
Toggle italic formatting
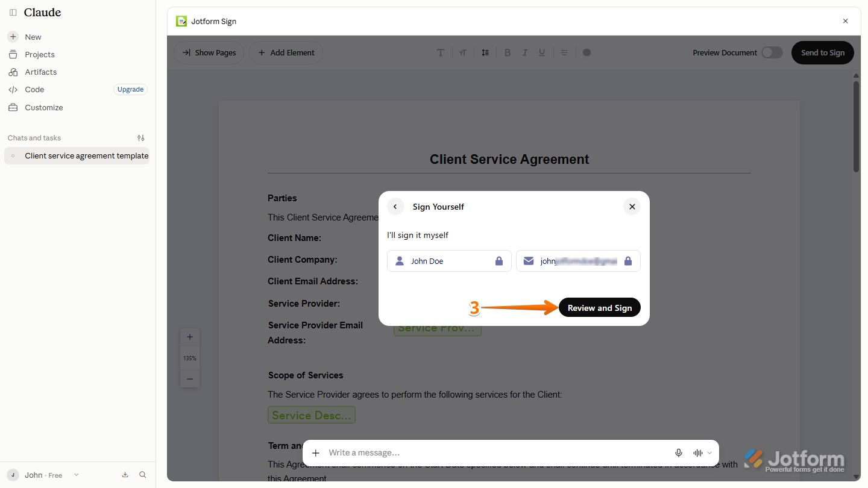(x=525, y=52)
